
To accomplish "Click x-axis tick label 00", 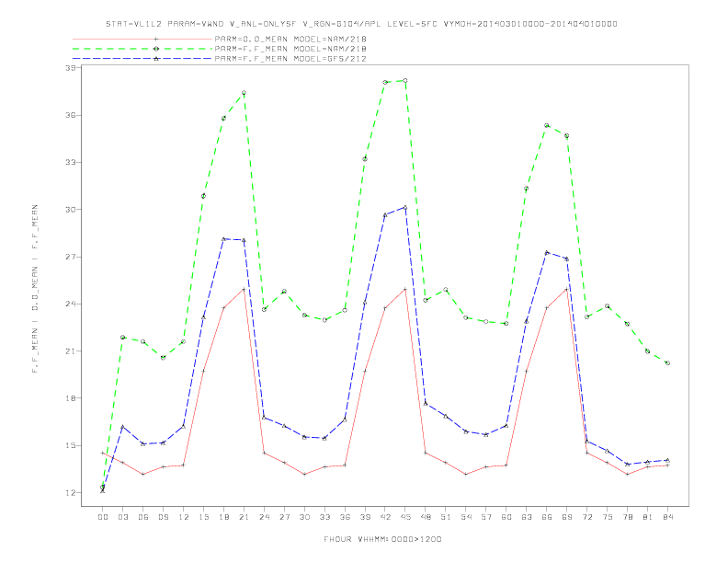I will click(103, 517).
